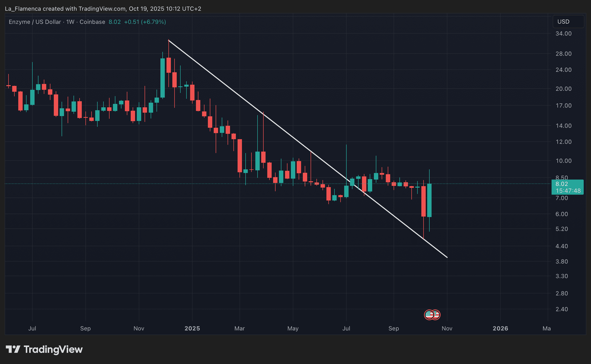This screenshot has height=364, width=591.
Task: Click the Enzyme / US Dollar symbol title
Action: click(x=35, y=22)
